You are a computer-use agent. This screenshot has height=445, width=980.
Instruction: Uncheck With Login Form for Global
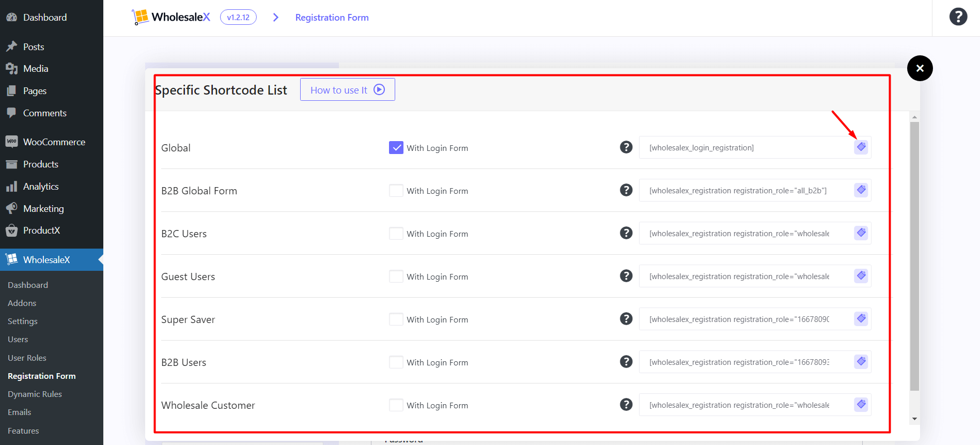coord(396,148)
